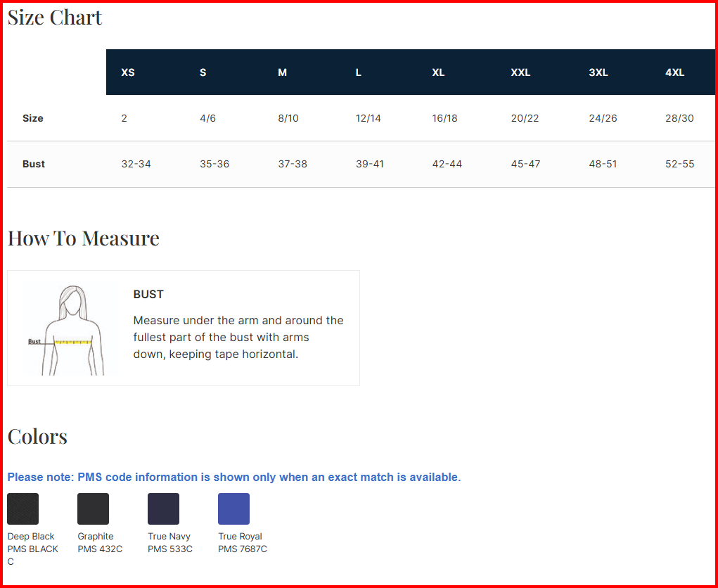Click the Bust row label in table

pos(34,164)
